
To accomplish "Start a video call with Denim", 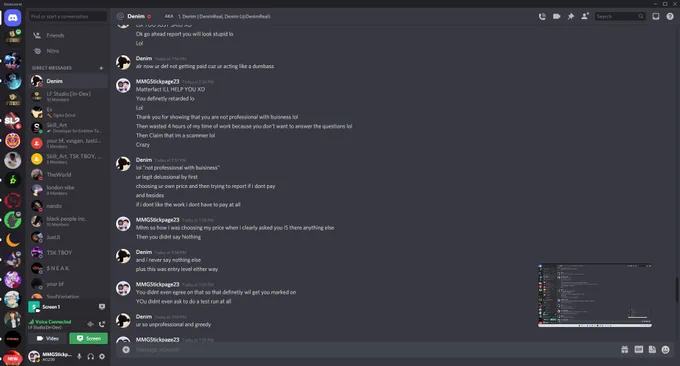I will click(556, 16).
